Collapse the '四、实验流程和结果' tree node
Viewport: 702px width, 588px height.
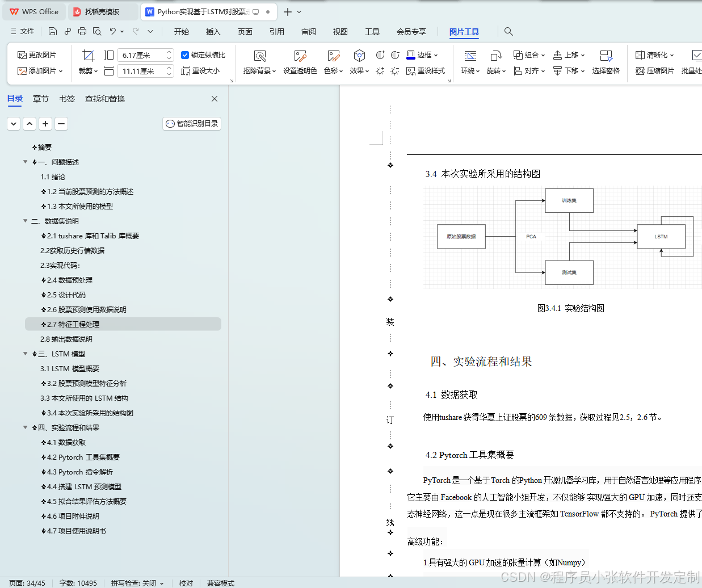25,427
